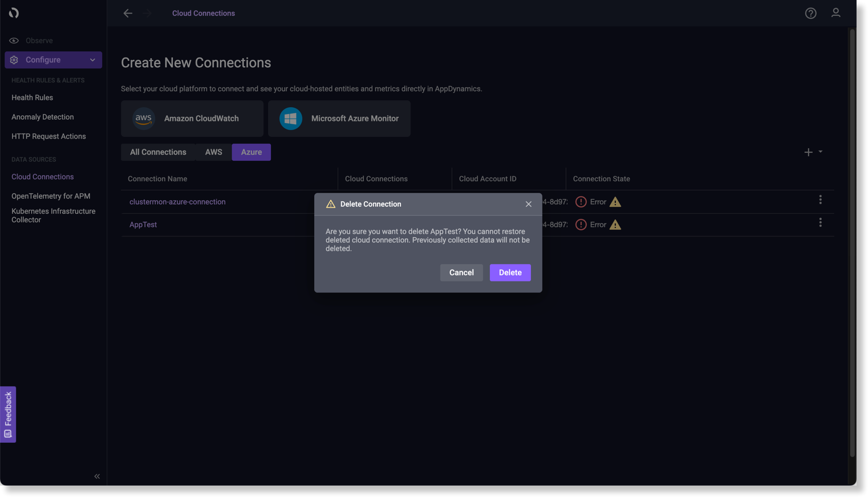This screenshot has height=497, width=868.
Task: Open the user profile icon
Action: [835, 13]
